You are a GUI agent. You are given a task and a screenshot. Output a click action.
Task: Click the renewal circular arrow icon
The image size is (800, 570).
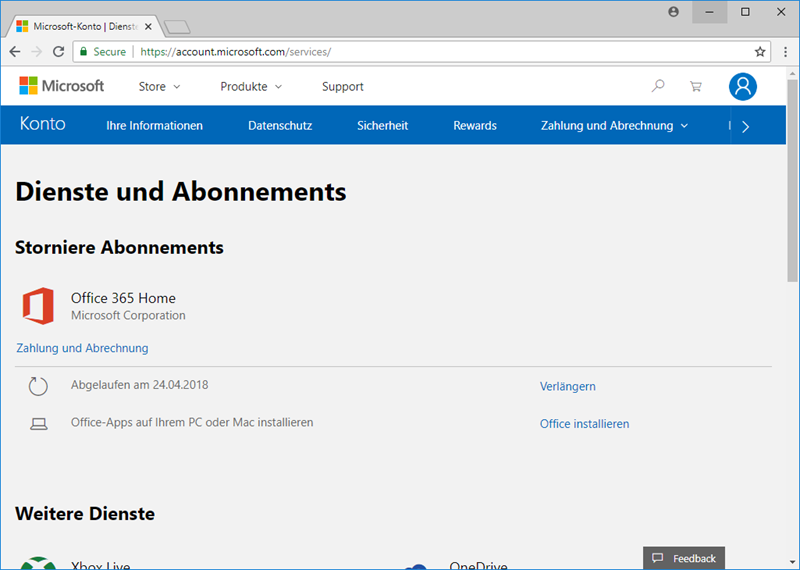[x=38, y=386]
